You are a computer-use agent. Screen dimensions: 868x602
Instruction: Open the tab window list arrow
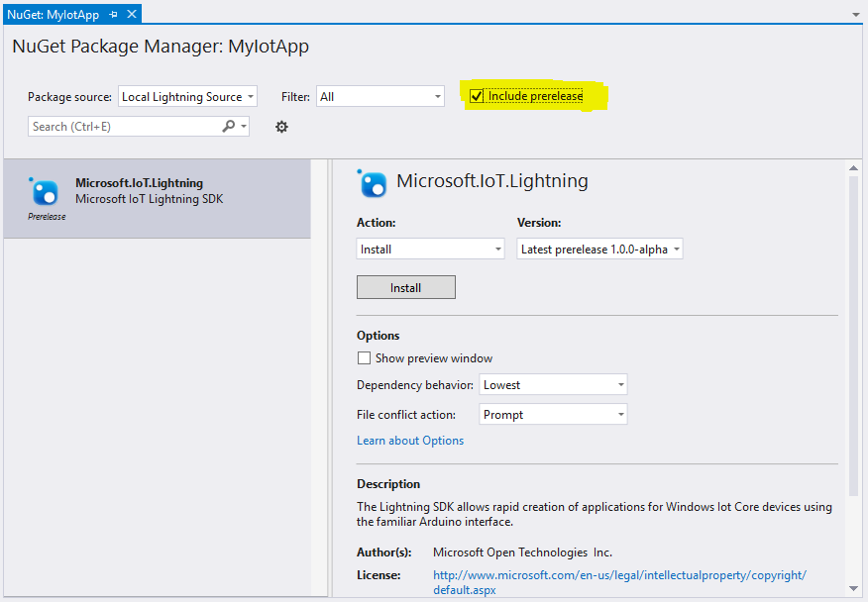(x=856, y=15)
